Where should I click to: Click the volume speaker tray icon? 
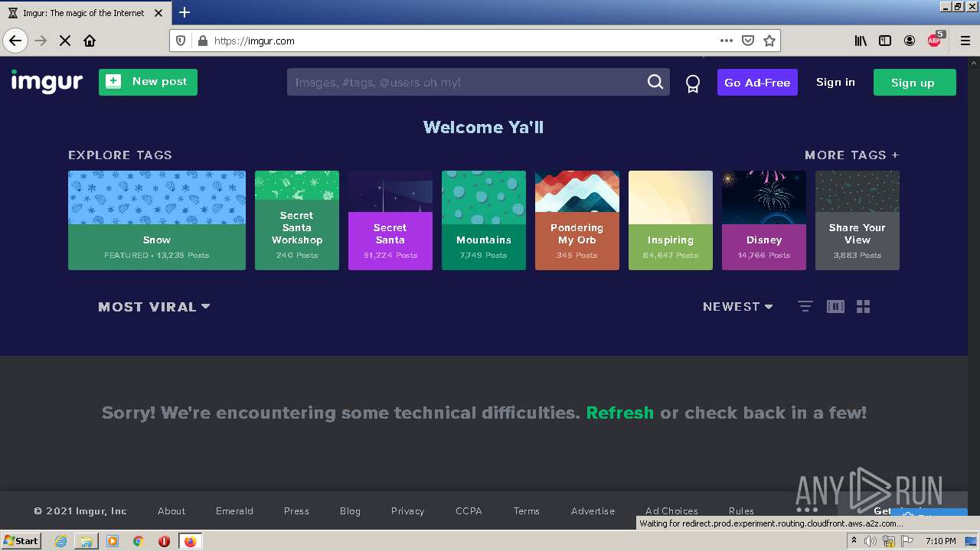pyautogui.click(x=871, y=541)
